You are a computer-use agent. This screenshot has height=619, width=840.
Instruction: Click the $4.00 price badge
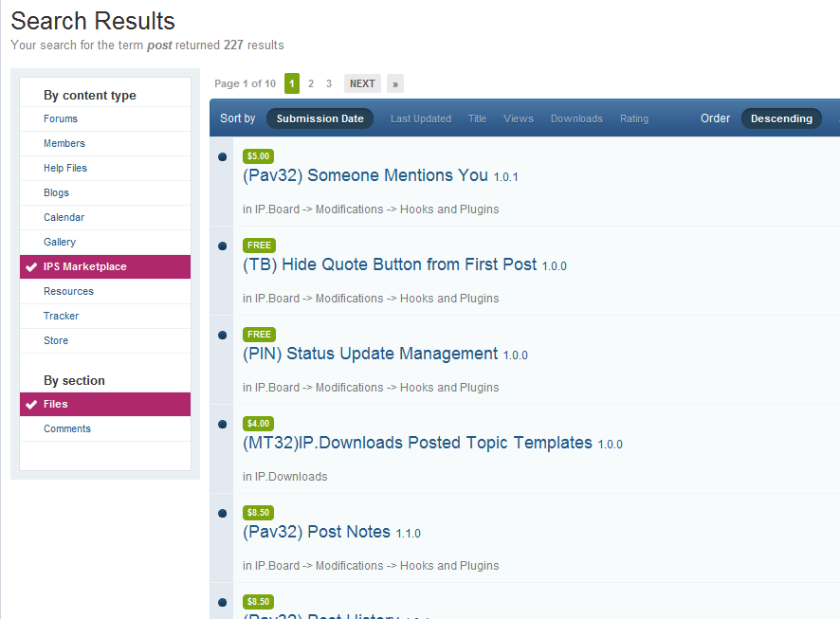(x=258, y=424)
